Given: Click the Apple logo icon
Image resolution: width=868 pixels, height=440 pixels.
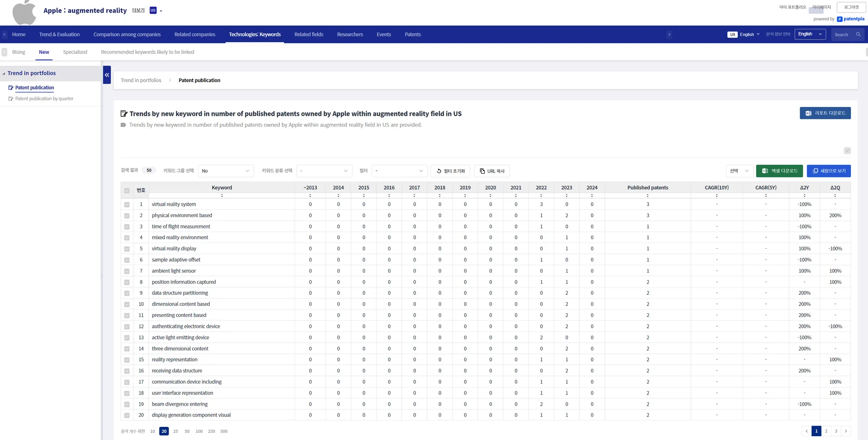Looking at the screenshot, I should 24,12.
